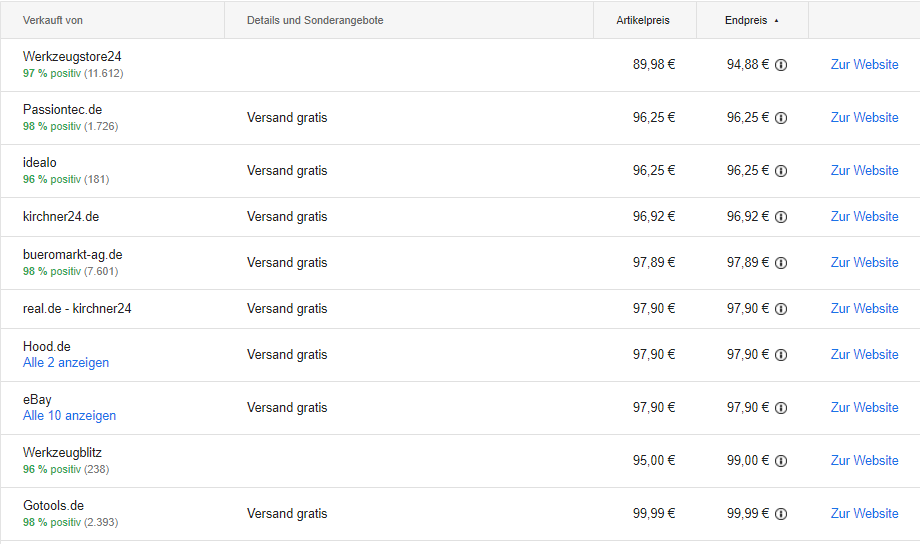The height and width of the screenshot is (544, 920).
Task: Click info icon next to kirchner24.de price
Action: (781, 217)
